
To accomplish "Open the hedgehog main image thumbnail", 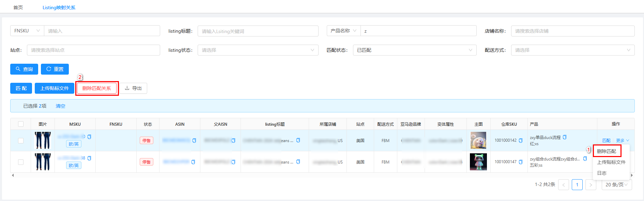I will [x=478, y=140].
